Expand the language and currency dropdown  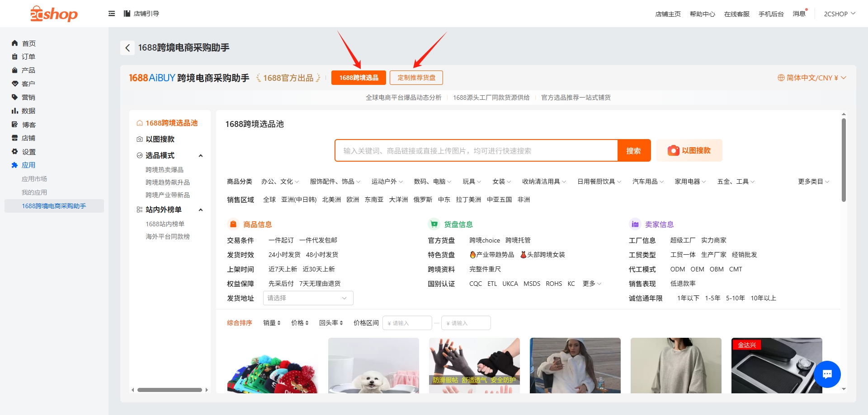[x=811, y=78]
